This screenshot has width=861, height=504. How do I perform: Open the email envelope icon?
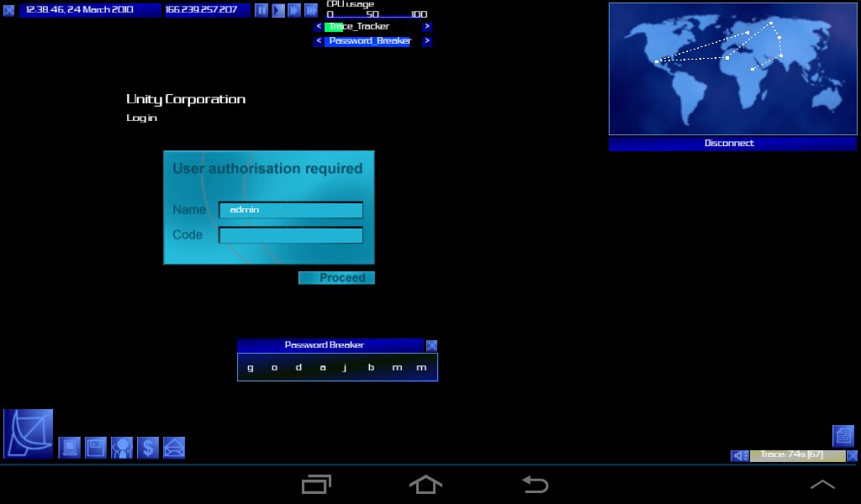click(174, 448)
